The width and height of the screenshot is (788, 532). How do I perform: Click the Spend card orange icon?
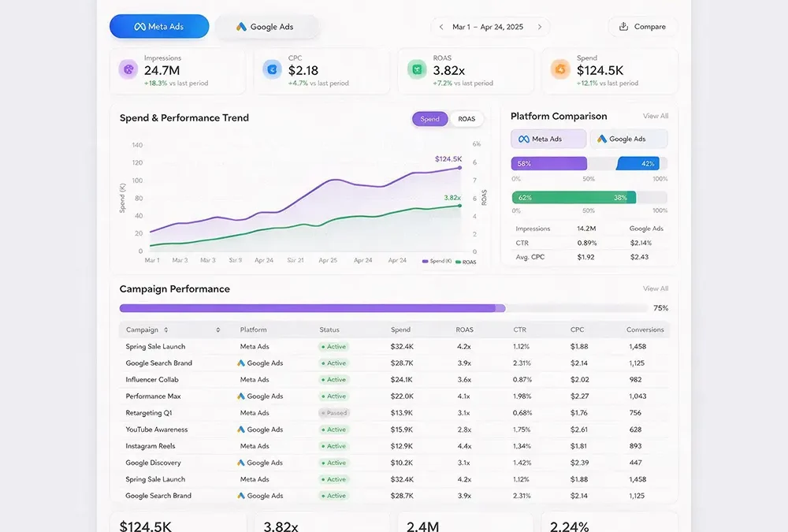point(560,69)
